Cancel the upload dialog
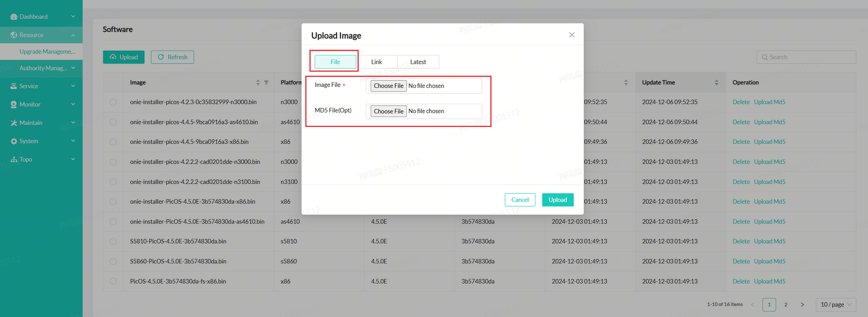 pos(520,200)
